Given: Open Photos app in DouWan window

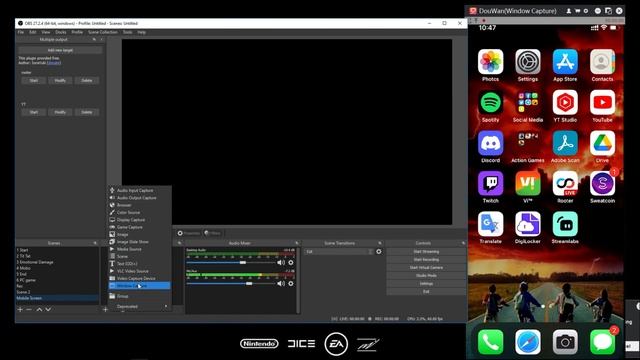Looking at the screenshot, I should point(491,62).
